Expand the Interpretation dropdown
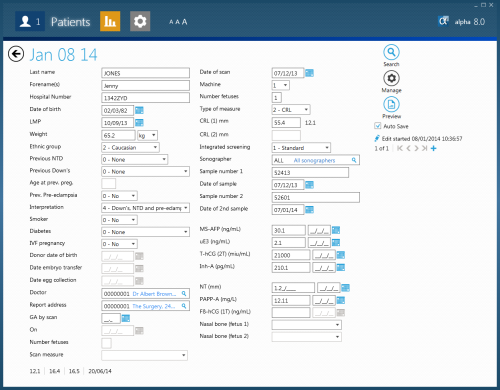The width and height of the screenshot is (500, 390). tap(186, 208)
